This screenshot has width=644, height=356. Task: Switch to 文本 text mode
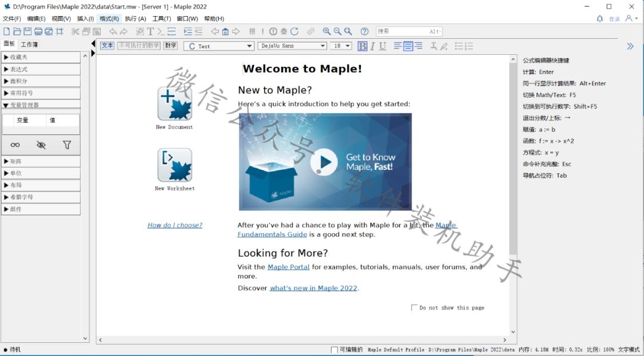tap(107, 45)
